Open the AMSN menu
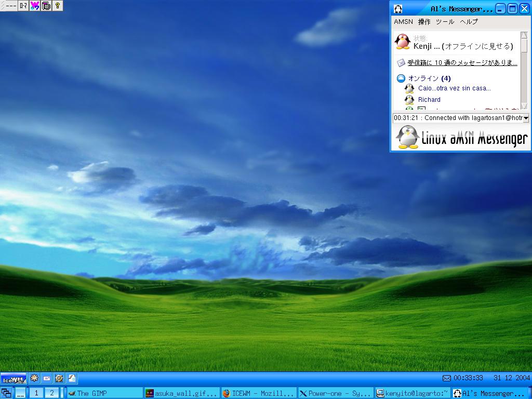Viewport: 532px width, 399px height. pyautogui.click(x=403, y=22)
